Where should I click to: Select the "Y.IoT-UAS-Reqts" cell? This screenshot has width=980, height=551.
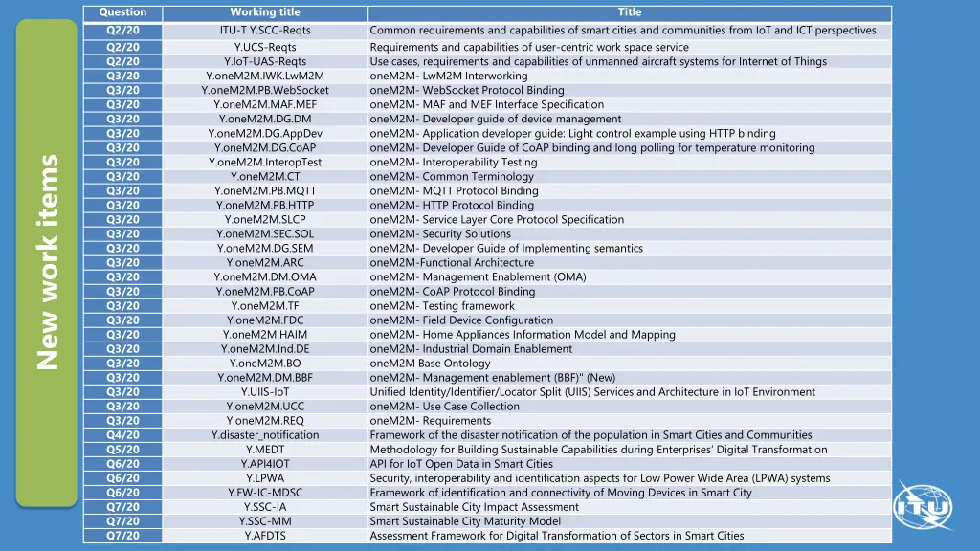click(265, 62)
